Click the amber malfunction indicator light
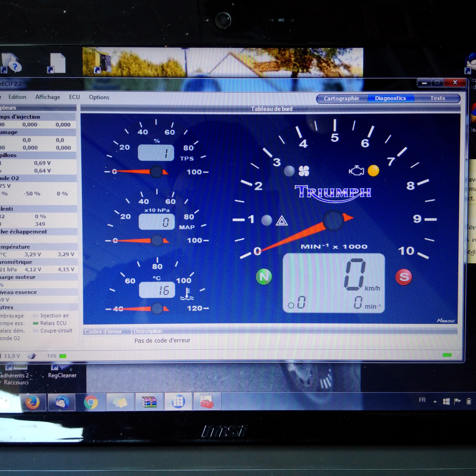This screenshot has height=476, width=476. click(x=373, y=171)
